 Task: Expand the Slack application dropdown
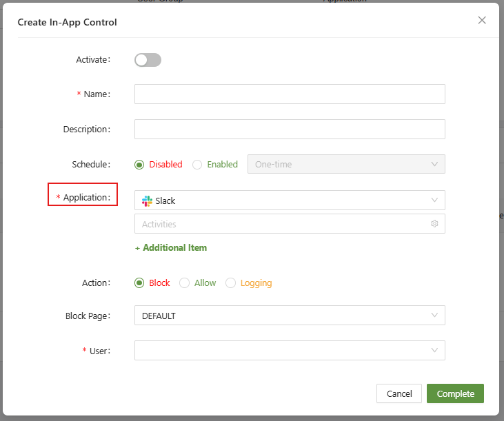point(290,201)
